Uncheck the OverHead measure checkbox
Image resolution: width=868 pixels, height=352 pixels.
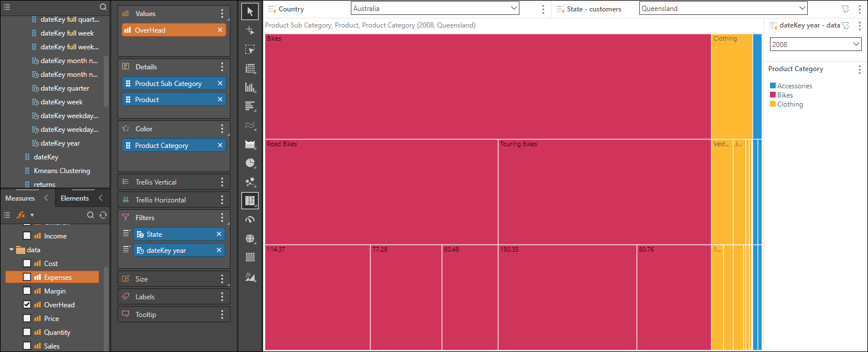pos(27,304)
